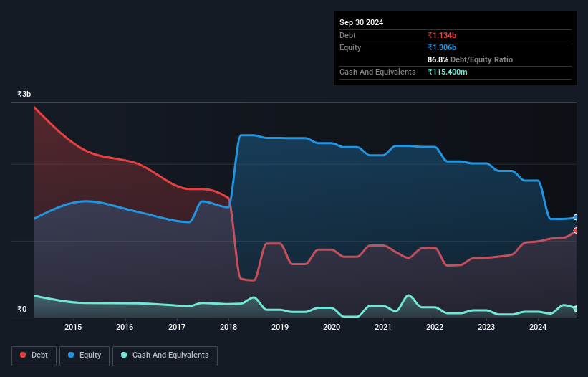Click the Equity row label in tooltip
Viewport: 588px width, 377px height.
coord(350,47)
